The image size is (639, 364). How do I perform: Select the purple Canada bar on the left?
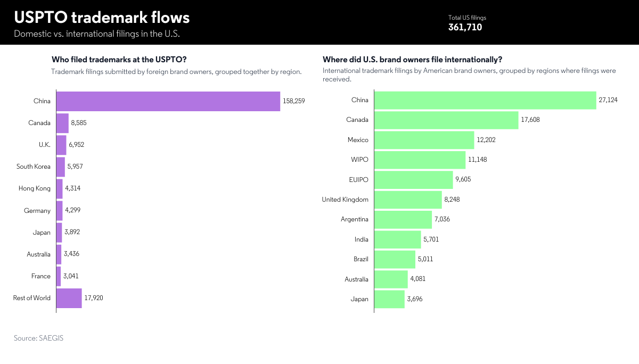tap(62, 123)
